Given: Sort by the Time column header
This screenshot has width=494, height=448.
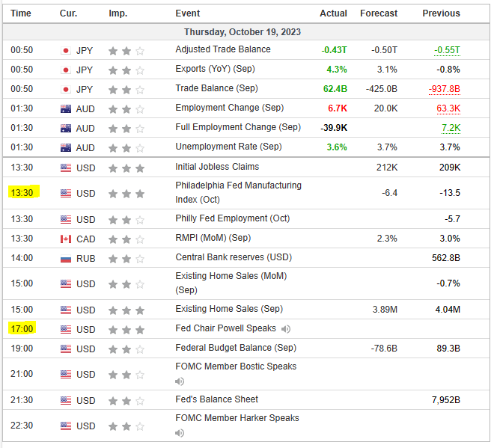Looking at the screenshot, I should click(x=21, y=13).
